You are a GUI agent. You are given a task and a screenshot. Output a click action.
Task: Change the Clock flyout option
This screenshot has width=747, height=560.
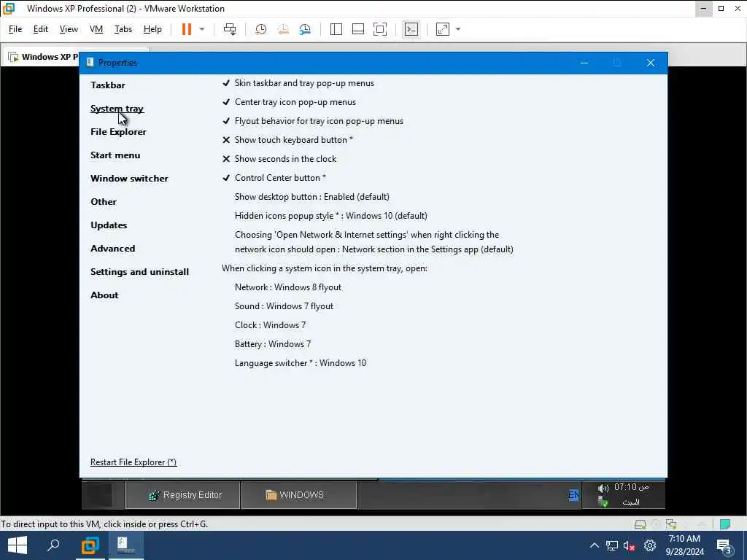tap(270, 325)
